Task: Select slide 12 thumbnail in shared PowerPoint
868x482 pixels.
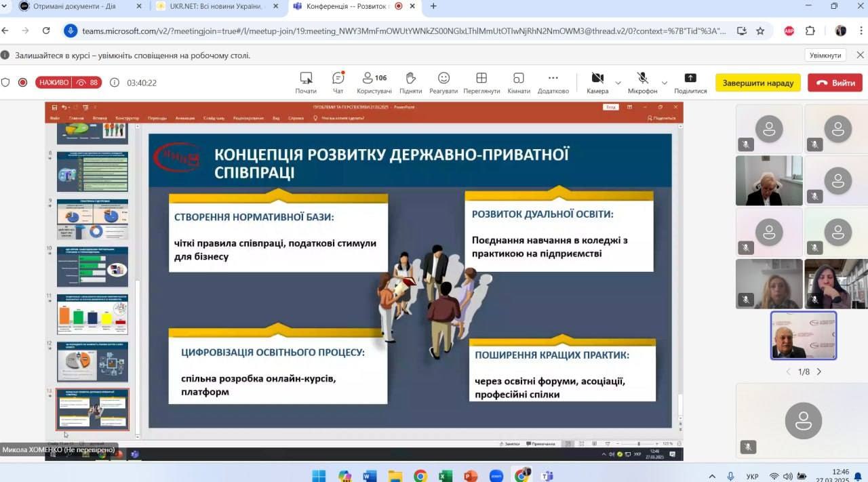Action: click(92, 362)
